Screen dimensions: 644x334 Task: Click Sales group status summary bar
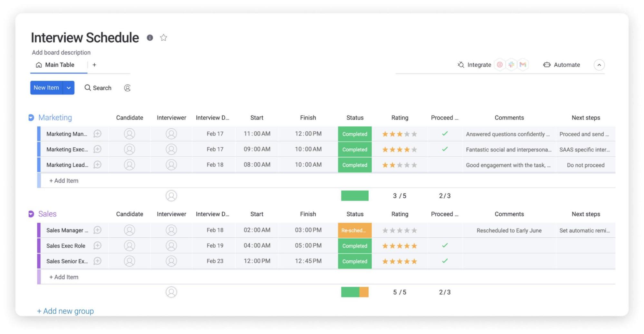point(355,292)
